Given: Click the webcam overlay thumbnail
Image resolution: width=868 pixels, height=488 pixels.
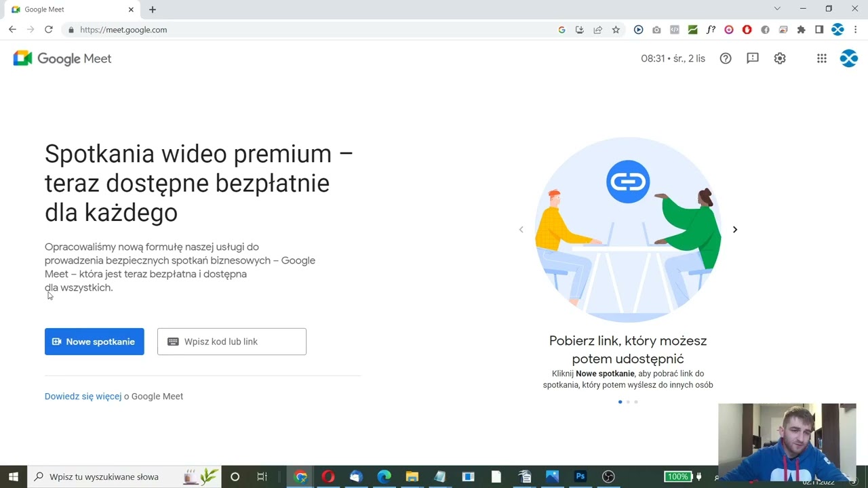Looking at the screenshot, I should click(x=787, y=442).
